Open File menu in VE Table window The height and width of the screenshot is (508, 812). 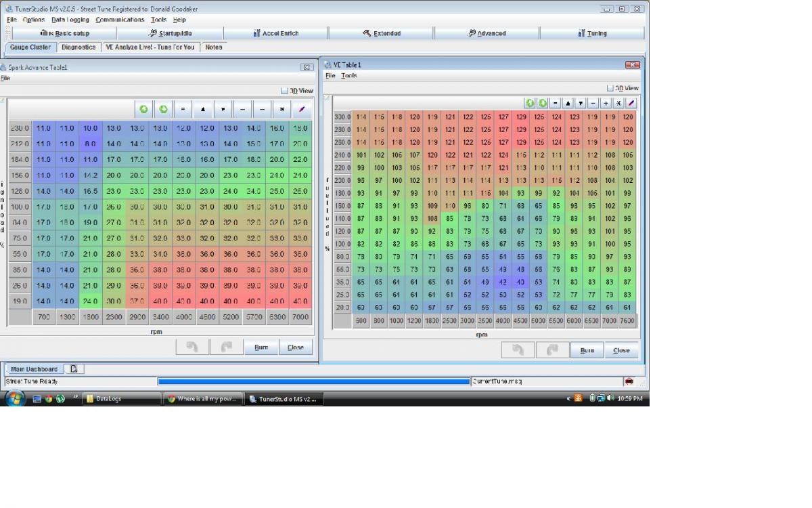coord(330,76)
